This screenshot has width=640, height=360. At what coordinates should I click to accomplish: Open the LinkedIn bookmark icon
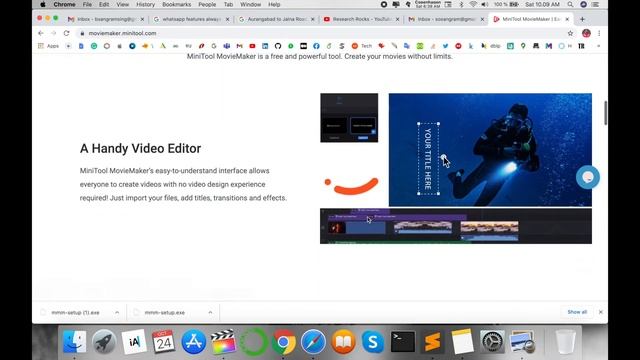click(265, 46)
